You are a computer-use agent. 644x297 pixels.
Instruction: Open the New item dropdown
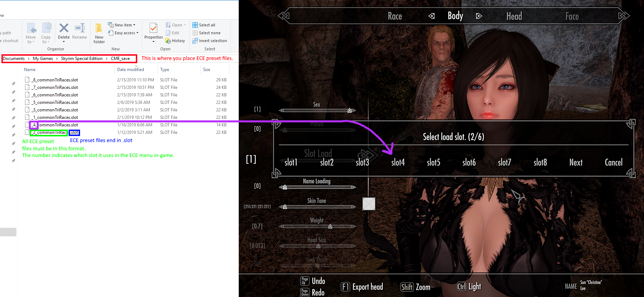tap(122, 25)
